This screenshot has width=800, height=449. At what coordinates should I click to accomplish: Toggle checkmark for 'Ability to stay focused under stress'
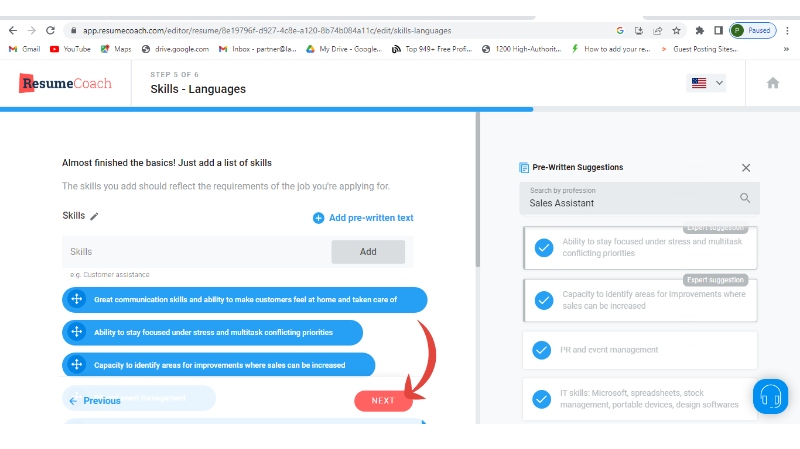(544, 247)
